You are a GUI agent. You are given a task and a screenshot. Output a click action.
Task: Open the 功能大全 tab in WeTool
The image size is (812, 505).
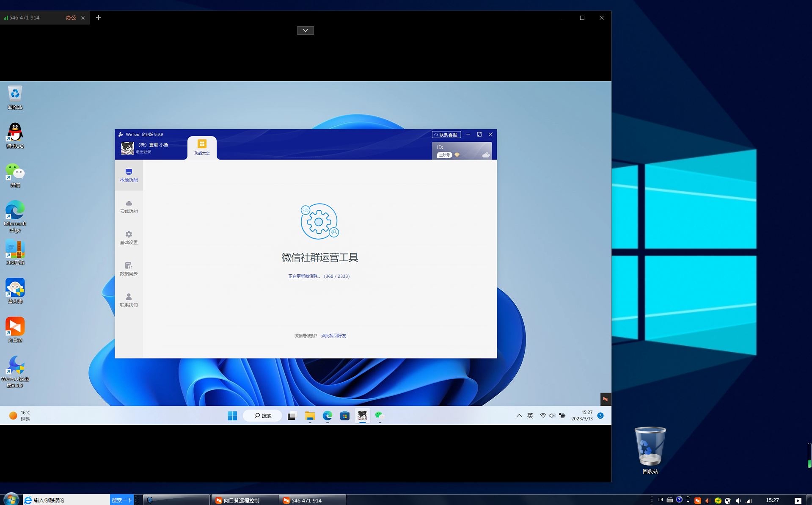click(x=202, y=147)
